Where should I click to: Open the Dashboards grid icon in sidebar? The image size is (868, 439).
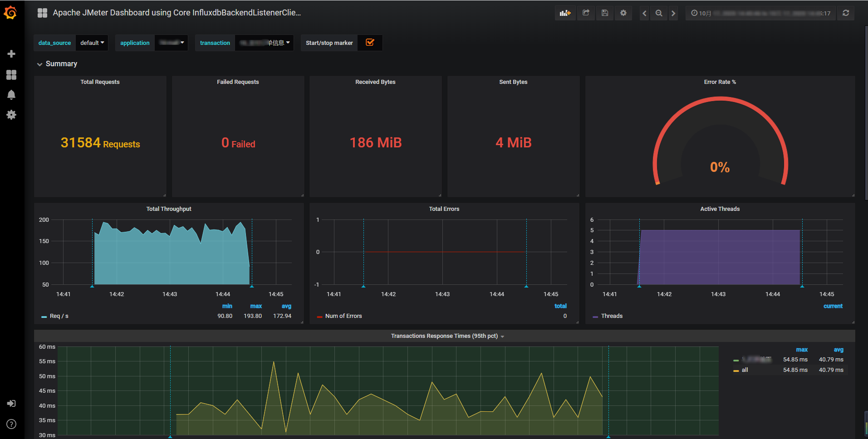(x=11, y=75)
